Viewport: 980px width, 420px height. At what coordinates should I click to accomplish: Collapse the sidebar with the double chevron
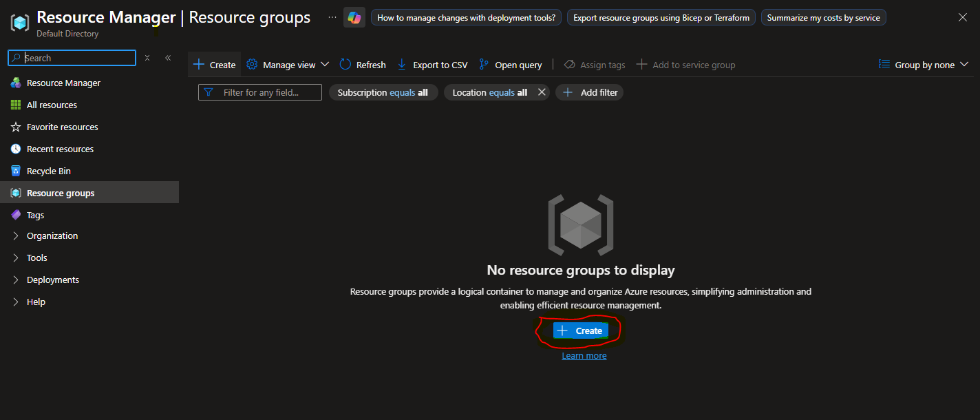pos(168,58)
